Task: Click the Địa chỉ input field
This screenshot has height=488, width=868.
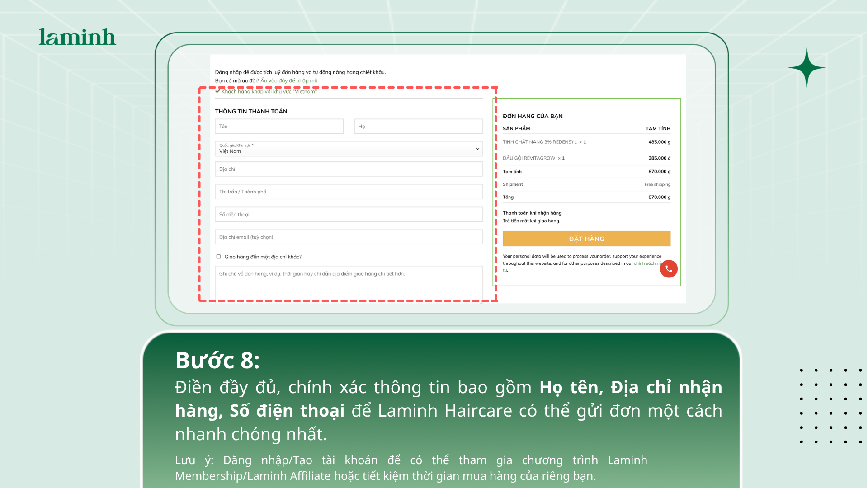Action: click(x=349, y=169)
